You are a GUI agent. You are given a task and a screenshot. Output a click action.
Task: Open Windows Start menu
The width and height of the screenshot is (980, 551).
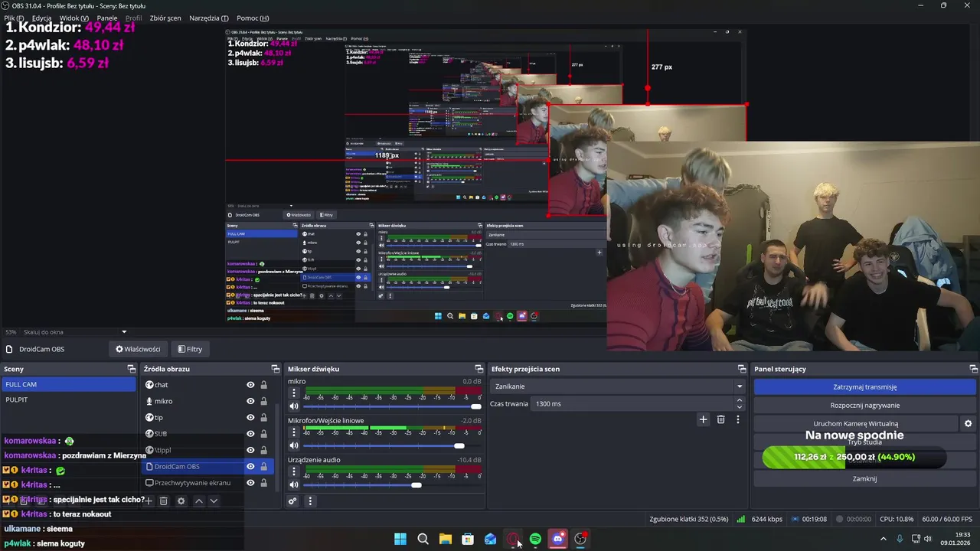tap(400, 539)
